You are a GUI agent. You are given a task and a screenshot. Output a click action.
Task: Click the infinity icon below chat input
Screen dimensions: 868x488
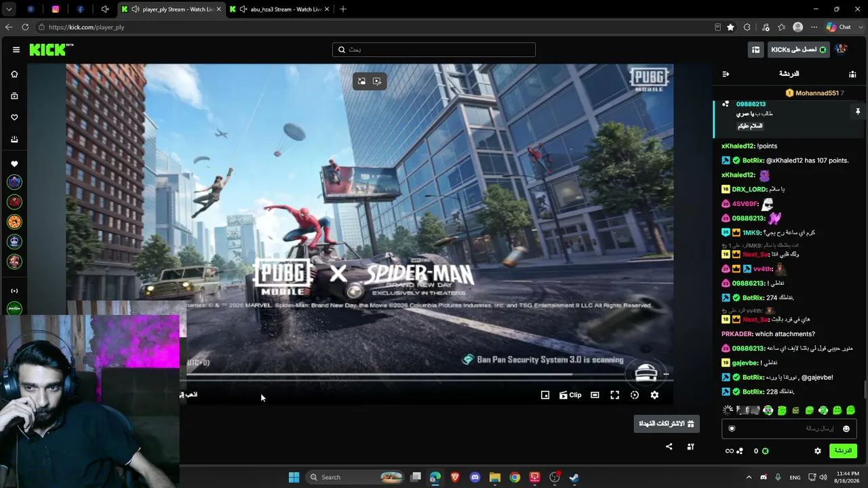pyautogui.click(x=730, y=451)
